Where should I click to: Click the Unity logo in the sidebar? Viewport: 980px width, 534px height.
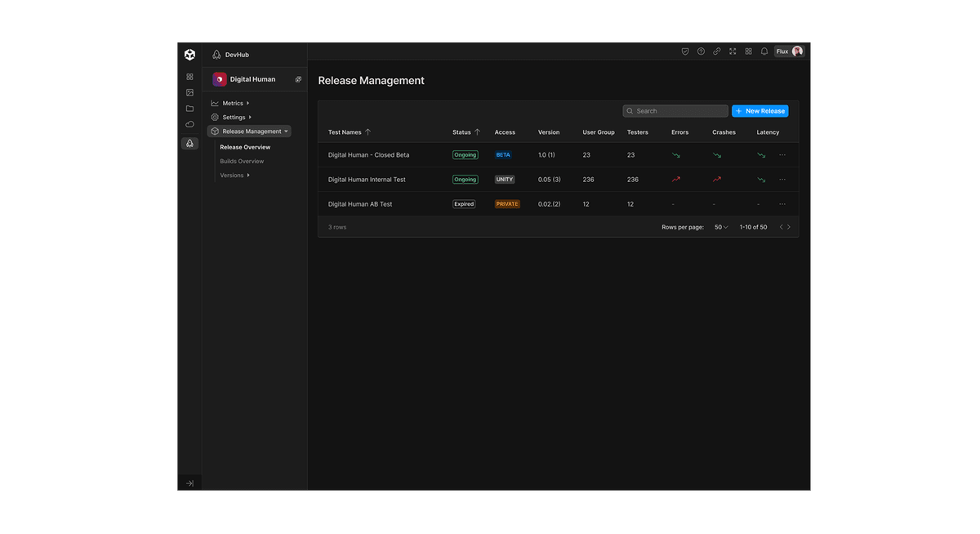[189, 55]
